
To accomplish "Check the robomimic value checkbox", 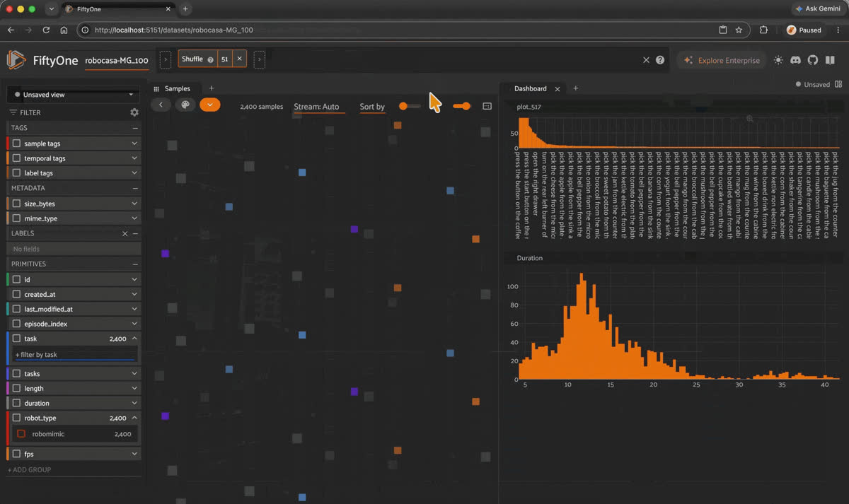I will click(x=21, y=434).
